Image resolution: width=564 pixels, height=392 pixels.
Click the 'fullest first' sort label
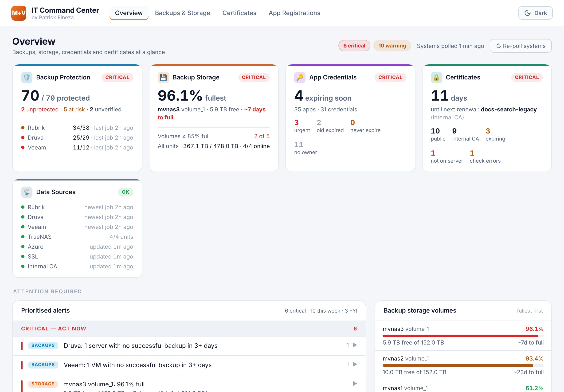(530, 311)
